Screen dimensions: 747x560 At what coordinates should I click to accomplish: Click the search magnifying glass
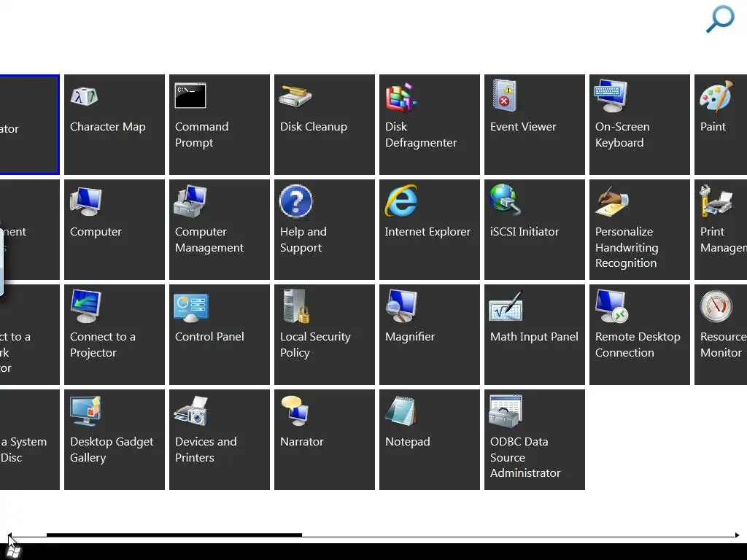pos(720,18)
